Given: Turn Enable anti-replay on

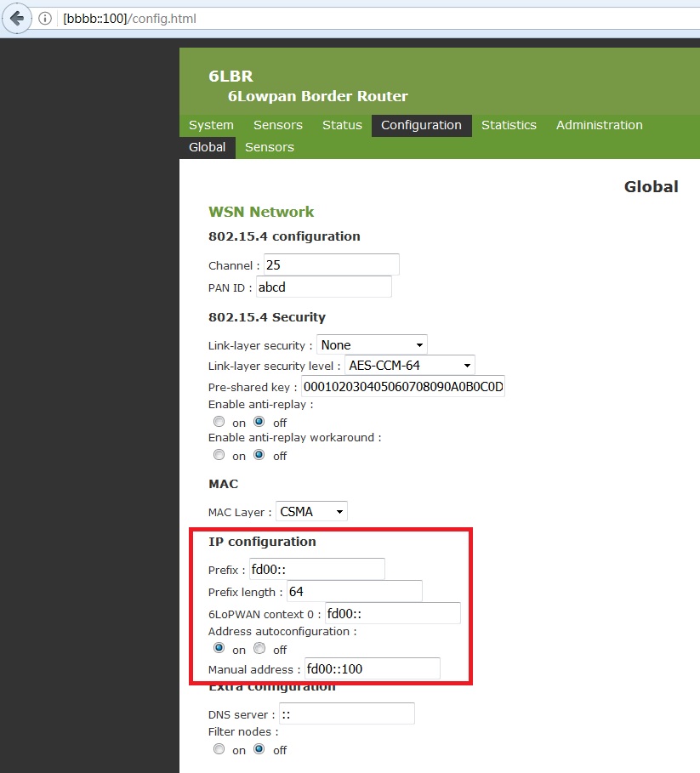Looking at the screenshot, I should tap(219, 422).
